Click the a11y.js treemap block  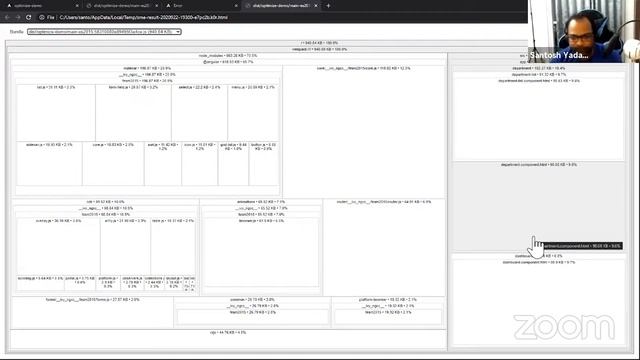point(125,247)
